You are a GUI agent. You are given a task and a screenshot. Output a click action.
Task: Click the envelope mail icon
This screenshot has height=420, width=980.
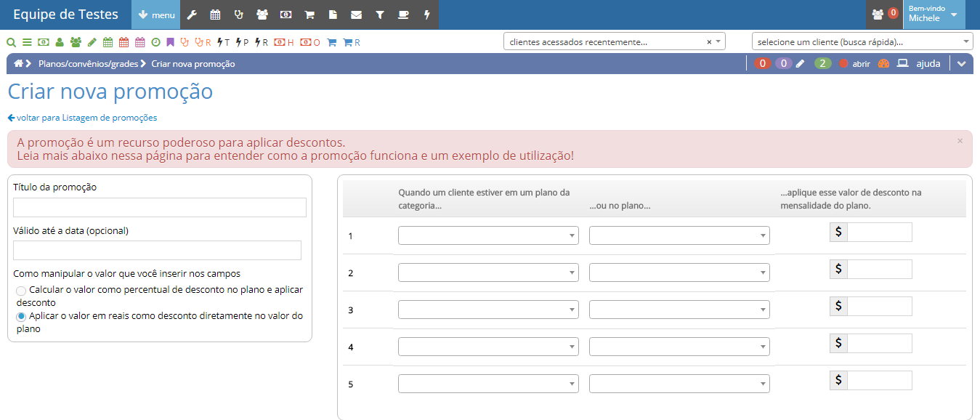tap(356, 15)
